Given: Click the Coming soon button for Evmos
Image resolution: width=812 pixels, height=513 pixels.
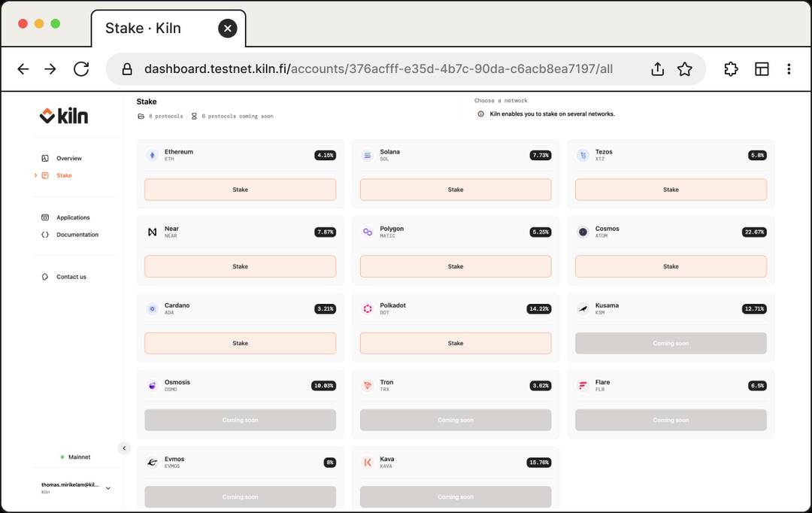Looking at the screenshot, I should click(x=241, y=496).
